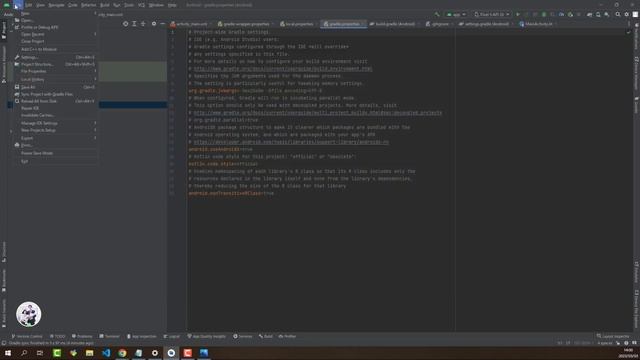Run the app with the green play icon
This screenshot has width=640, height=360.
click(518, 14)
